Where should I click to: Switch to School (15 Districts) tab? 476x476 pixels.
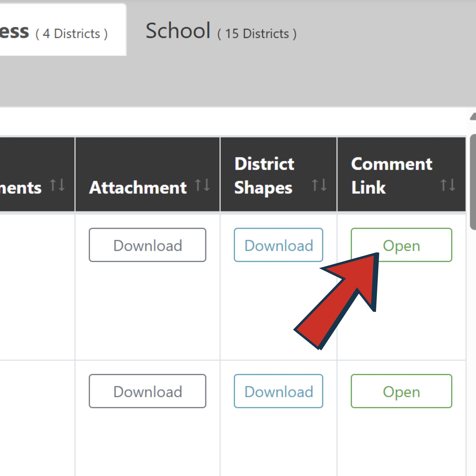(221, 31)
